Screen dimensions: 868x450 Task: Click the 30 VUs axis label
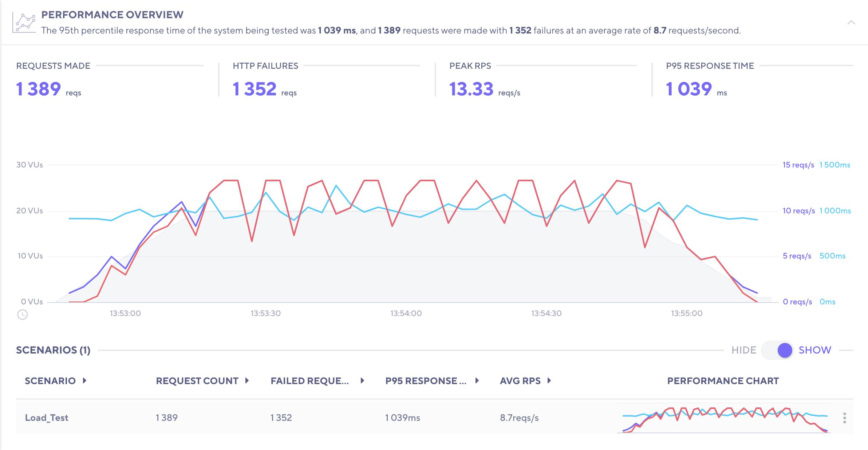coord(29,165)
